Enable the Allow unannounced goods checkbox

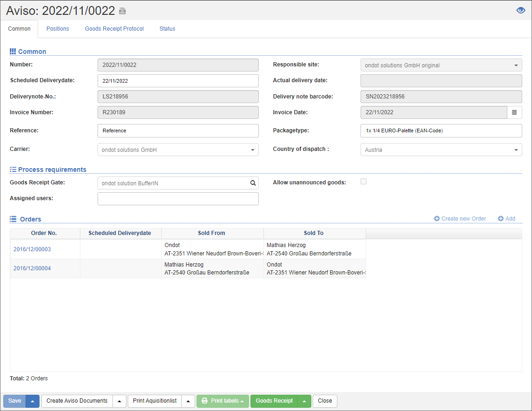click(364, 182)
